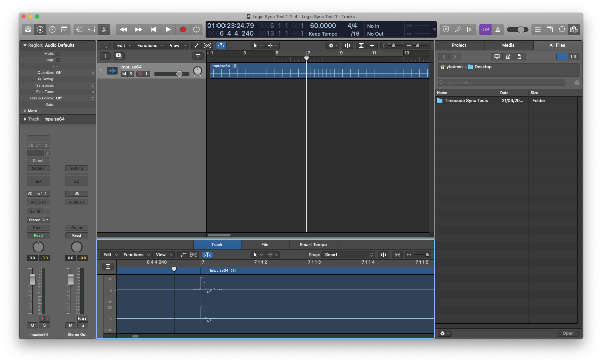Go to Home folder in file browser
Screen dimensions: 602x364
508,57
